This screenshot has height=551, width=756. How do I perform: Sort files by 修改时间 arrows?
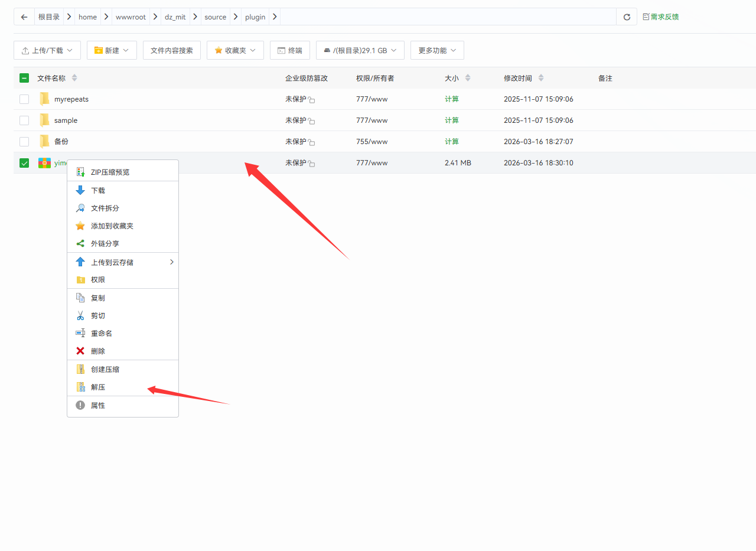click(x=541, y=78)
